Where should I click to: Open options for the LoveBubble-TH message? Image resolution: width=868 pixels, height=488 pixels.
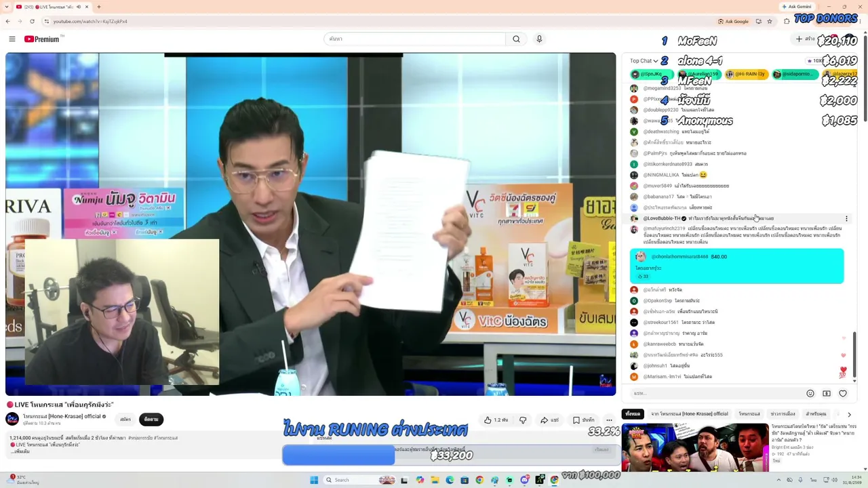[846, 218]
